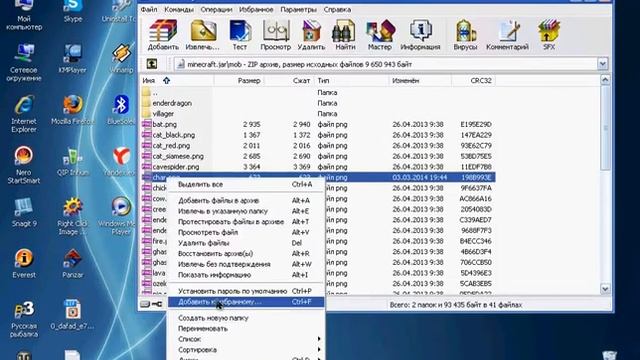
Task: Select the Internet Explorer desktop icon
Action: coord(24,114)
